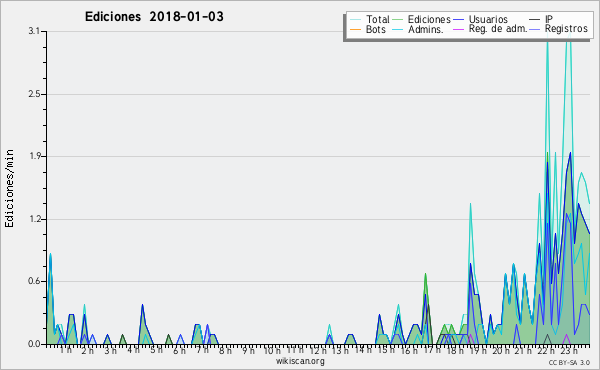Click the '19 h' x-axis label
The image size is (600, 370).
[x=478, y=351]
